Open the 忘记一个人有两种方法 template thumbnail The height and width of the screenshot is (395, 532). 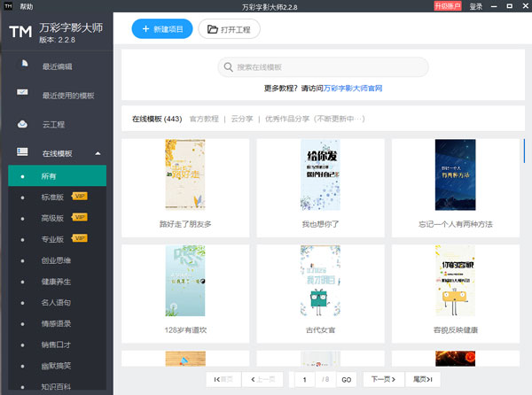tap(456, 174)
